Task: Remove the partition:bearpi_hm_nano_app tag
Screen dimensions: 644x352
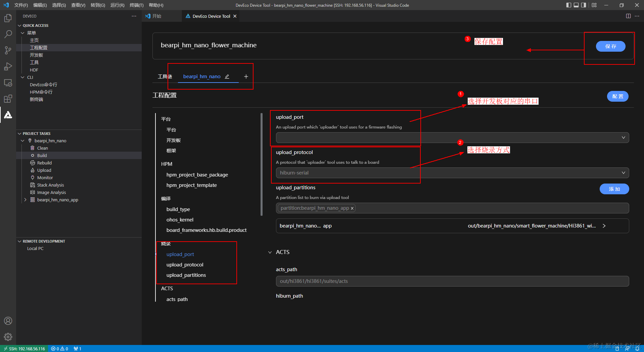Action: 352,208
